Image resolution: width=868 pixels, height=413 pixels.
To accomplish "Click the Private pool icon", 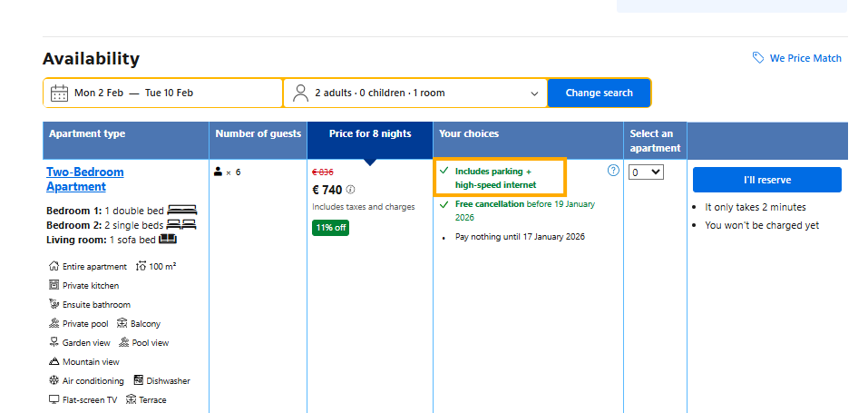I will (x=54, y=323).
